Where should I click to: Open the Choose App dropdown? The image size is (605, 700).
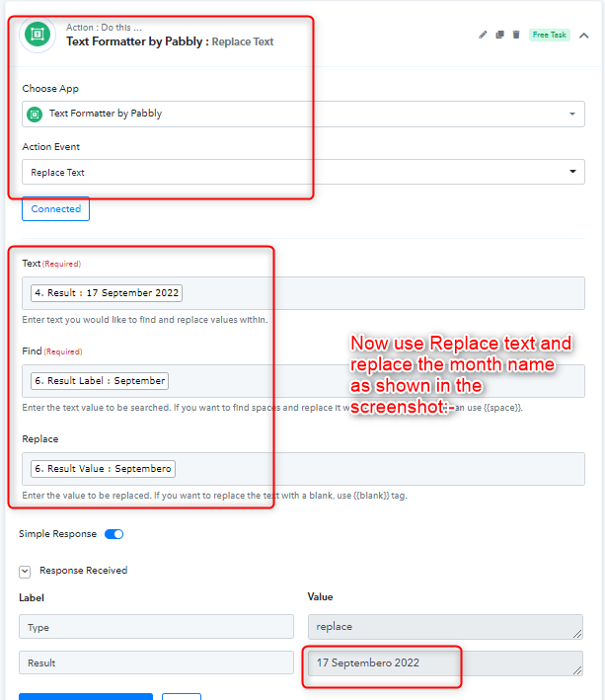pos(303,114)
